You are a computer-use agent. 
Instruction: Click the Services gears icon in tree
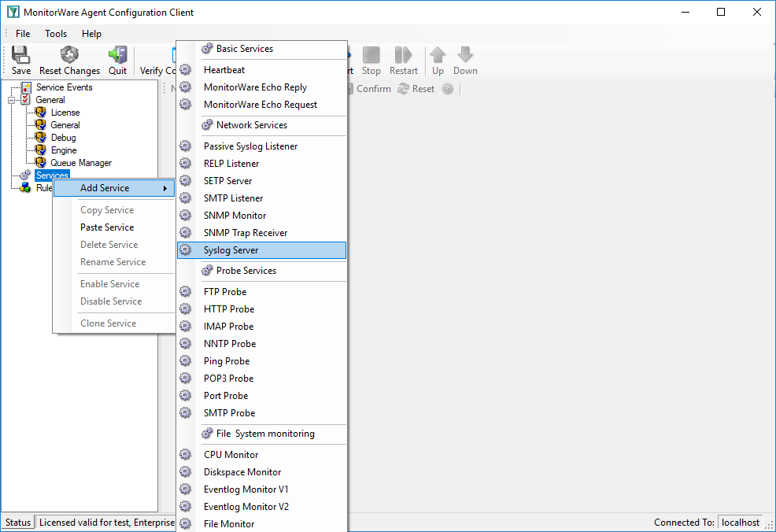point(25,175)
